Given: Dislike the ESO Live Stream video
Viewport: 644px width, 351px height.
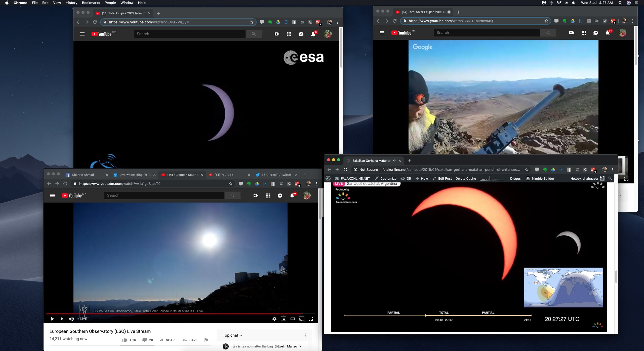Looking at the screenshot, I should [147, 340].
